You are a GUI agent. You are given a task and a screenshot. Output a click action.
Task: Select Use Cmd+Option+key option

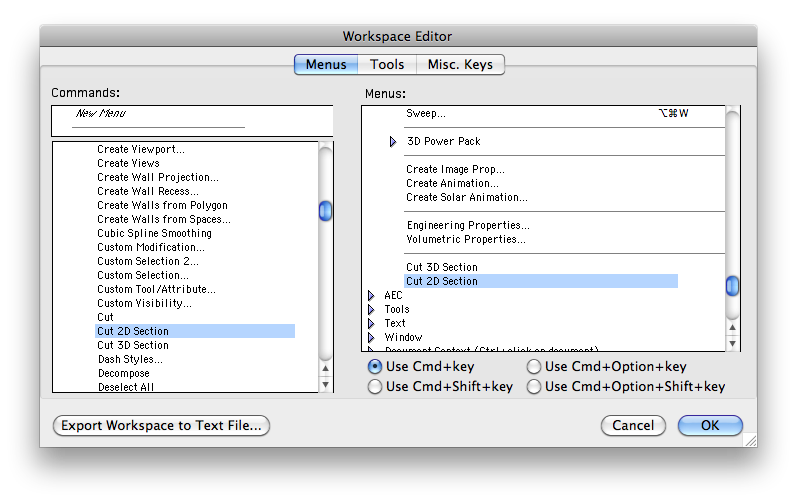click(x=534, y=367)
